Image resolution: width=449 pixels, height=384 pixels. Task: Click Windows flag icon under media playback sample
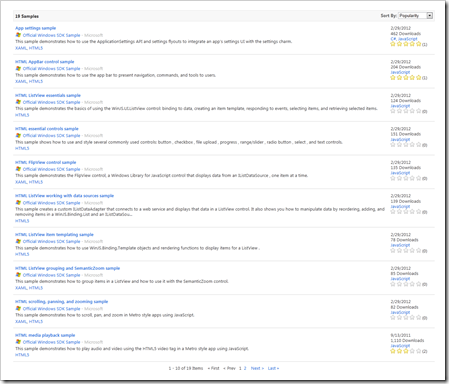click(x=18, y=342)
